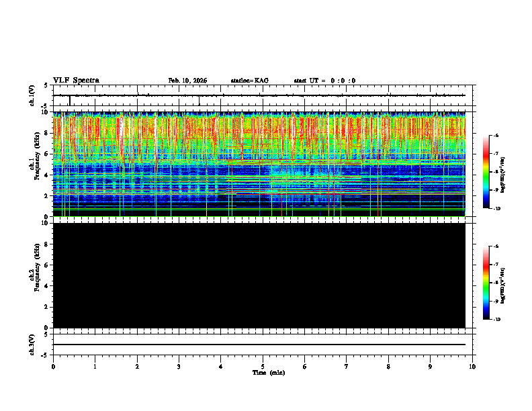
Task: Click the lower colorbar next to ch.2
Action: tap(486, 283)
